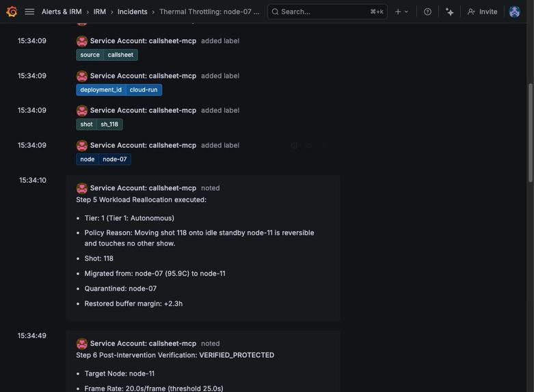Screen dimensions: 534x392
Task: Select text 'Target Node: node-11'
Action: click(120, 374)
